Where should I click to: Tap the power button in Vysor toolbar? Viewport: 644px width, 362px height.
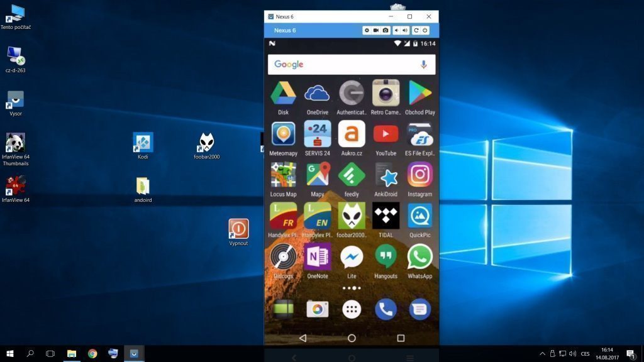click(425, 30)
